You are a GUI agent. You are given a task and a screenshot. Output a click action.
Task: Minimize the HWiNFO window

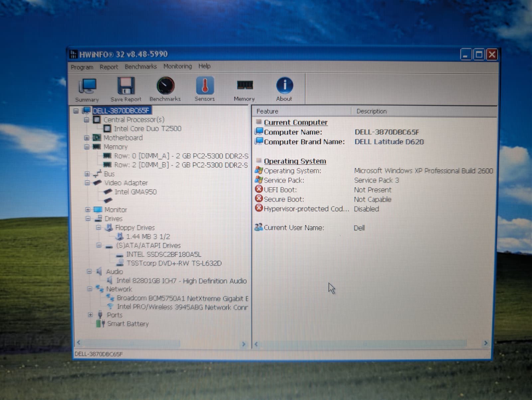click(466, 54)
